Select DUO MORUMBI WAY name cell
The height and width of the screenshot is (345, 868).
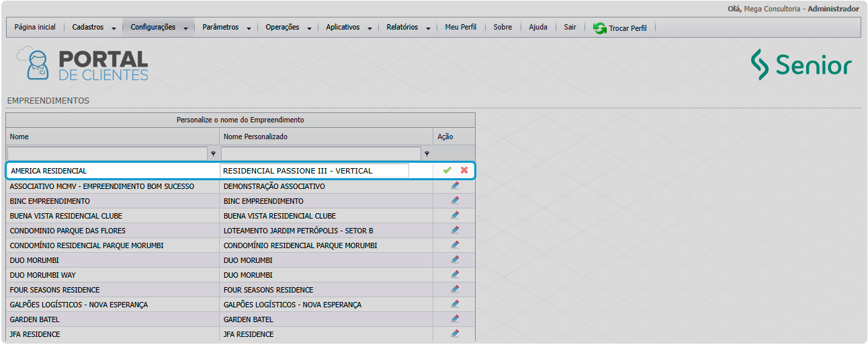coord(112,275)
